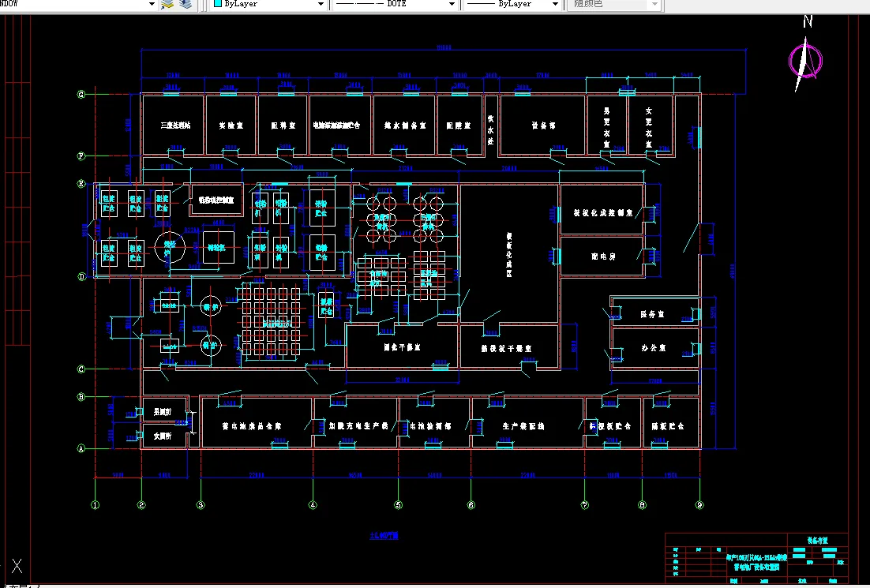Screen dimensions: 870x588
Task: Select the 男厕所 room label
Action: coord(162,412)
